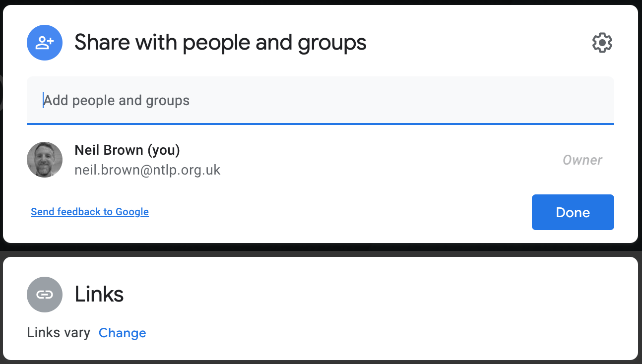Image resolution: width=642 pixels, height=364 pixels.
Task: Click the blue underline of the people field
Action: click(321, 123)
